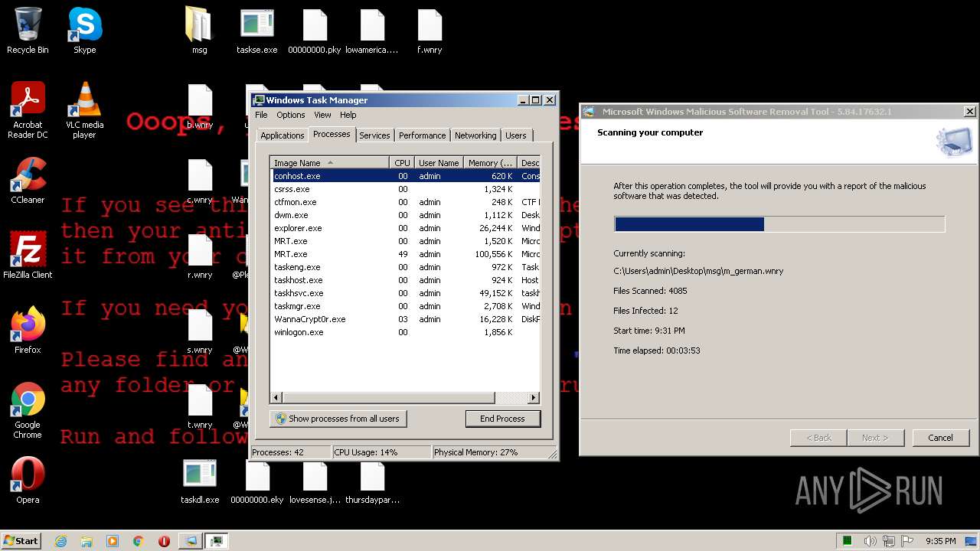980x551 pixels.
Task: Click the Opera icon in the taskbar
Action: [x=164, y=541]
